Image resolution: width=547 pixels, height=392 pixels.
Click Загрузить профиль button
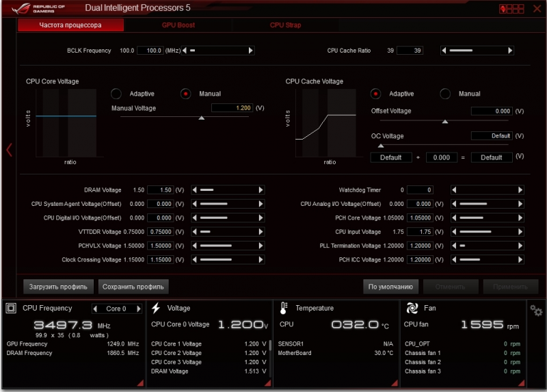click(x=58, y=287)
